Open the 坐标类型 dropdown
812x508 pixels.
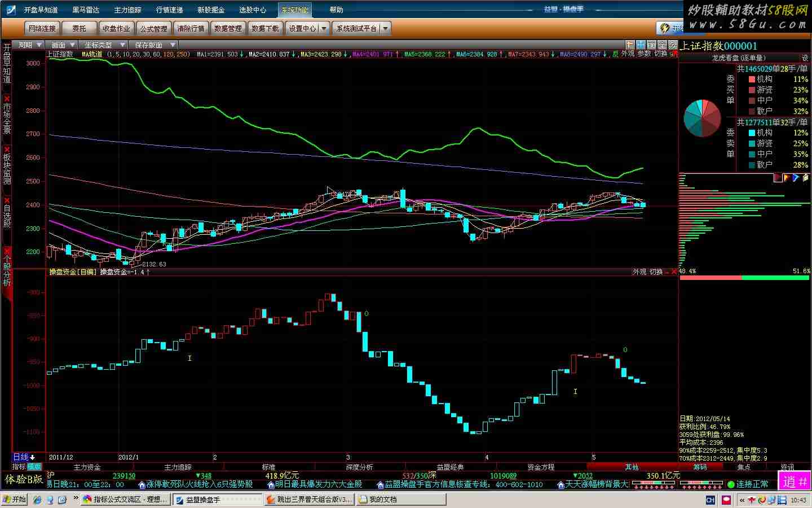click(x=103, y=45)
